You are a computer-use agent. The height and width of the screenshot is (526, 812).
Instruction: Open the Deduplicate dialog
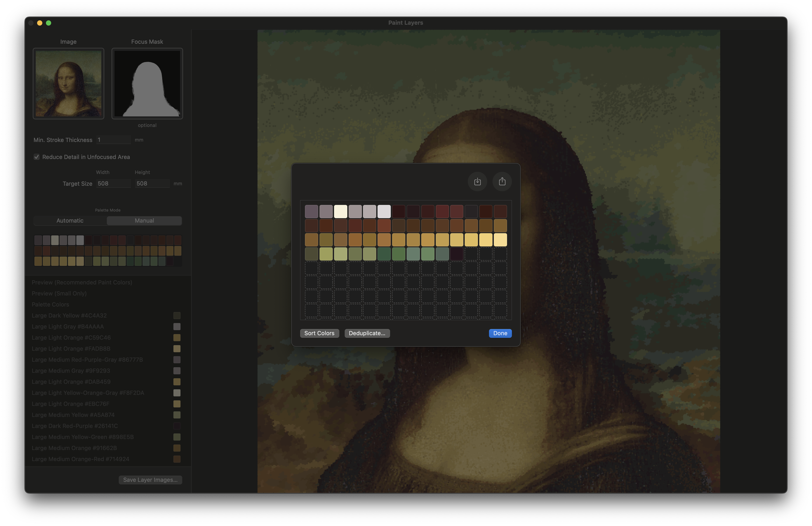click(367, 333)
